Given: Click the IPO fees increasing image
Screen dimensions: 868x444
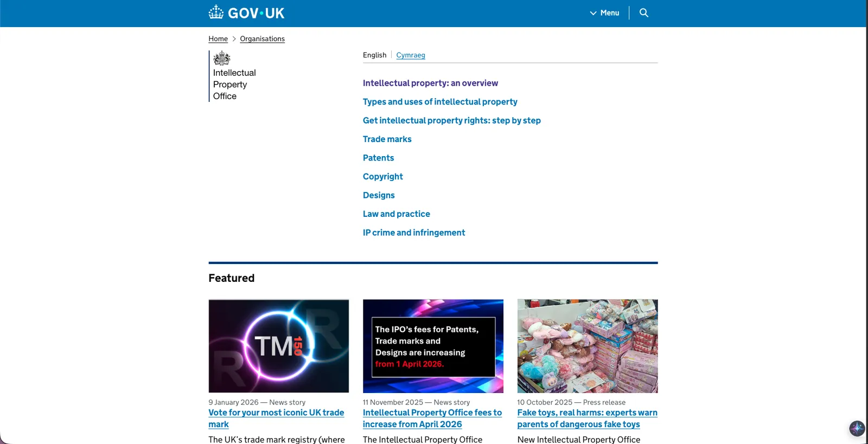Looking at the screenshot, I should click(433, 346).
